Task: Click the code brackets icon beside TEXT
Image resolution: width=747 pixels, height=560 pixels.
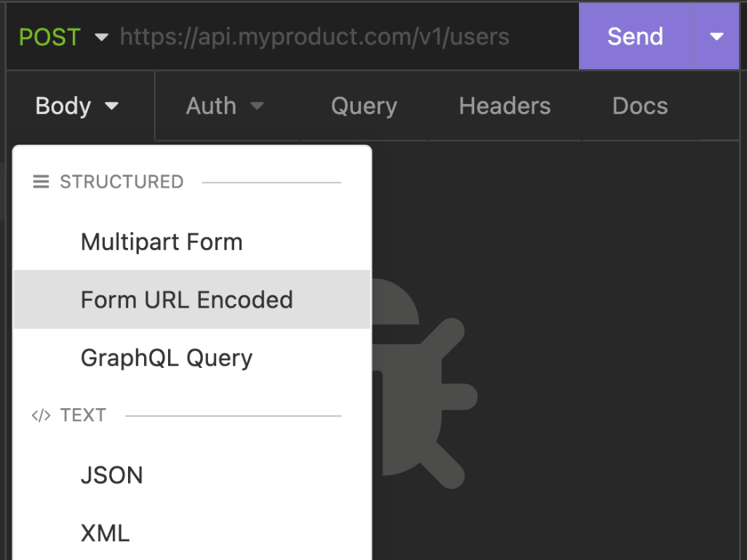Action: pyautogui.click(x=41, y=416)
